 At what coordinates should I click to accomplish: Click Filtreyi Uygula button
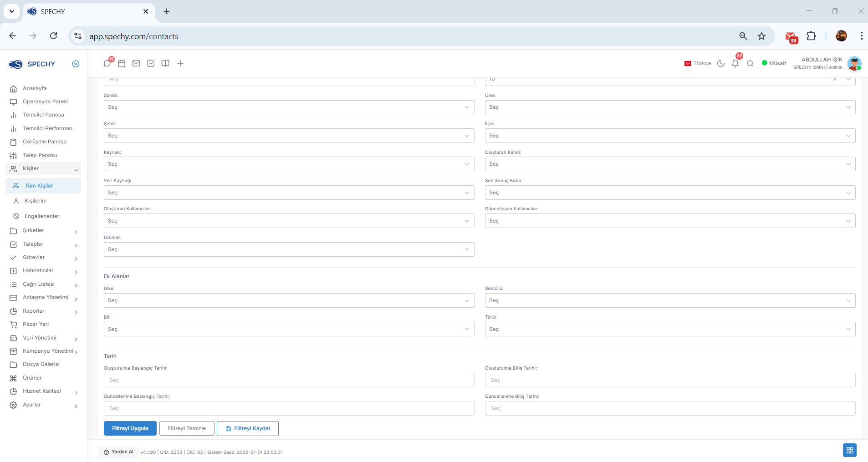coord(130,428)
